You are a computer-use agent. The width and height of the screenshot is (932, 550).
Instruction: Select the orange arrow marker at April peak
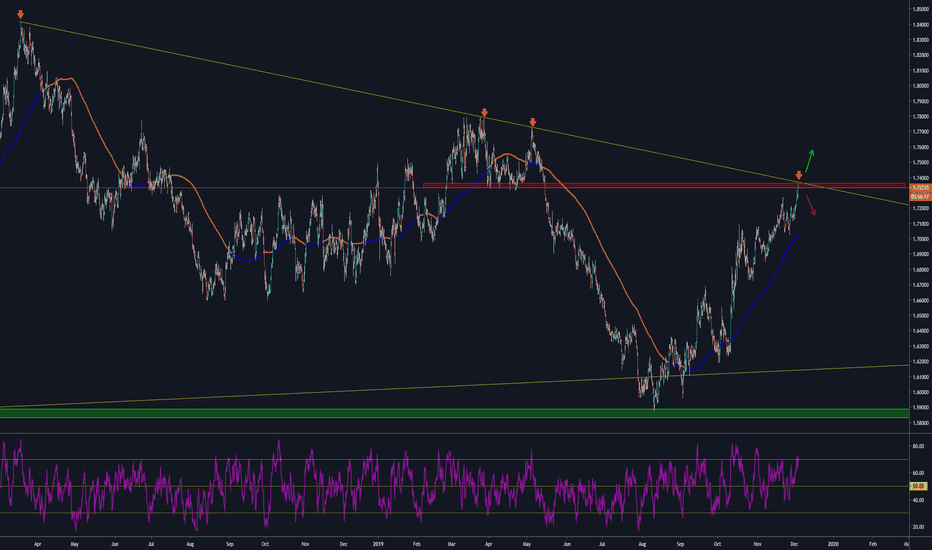(21, 14)
